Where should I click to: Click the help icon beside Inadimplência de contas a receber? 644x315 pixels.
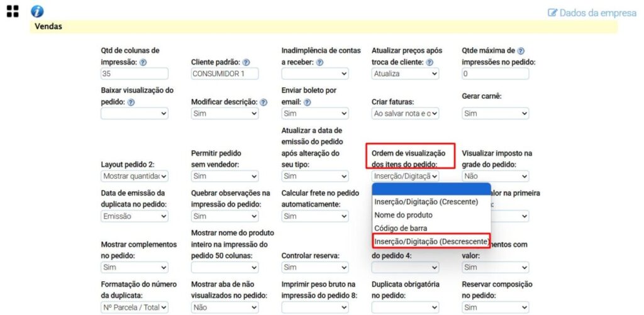click(320, 63)
